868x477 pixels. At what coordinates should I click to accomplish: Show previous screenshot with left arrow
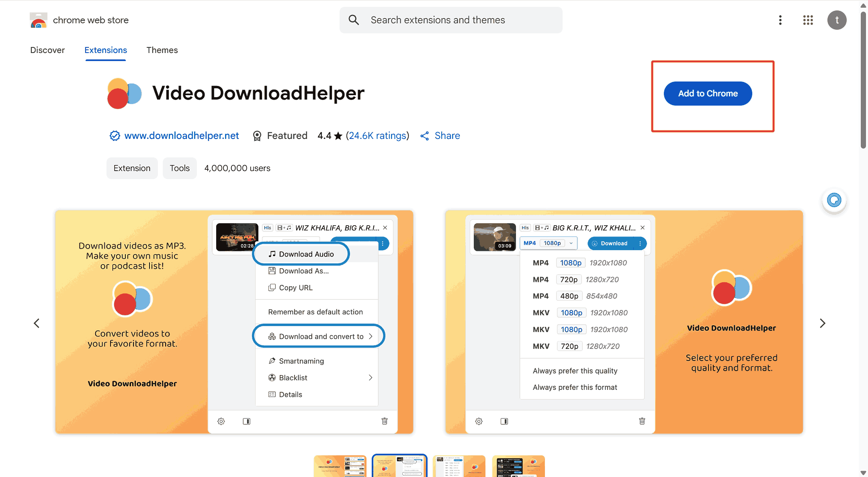(37, 323)
